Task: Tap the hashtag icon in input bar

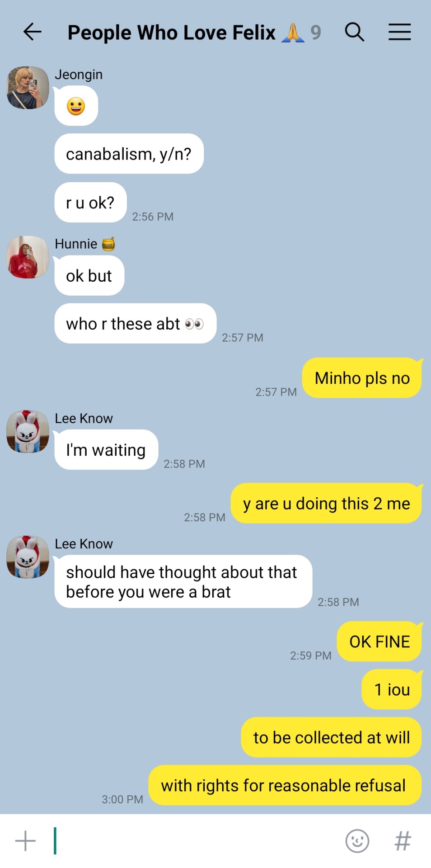Action: tap(403, 841)
